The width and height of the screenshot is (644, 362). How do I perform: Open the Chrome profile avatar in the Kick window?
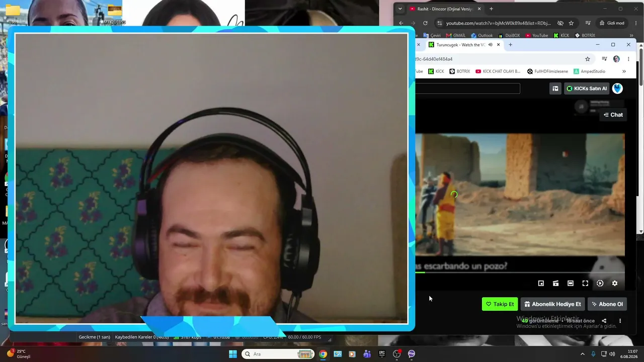[x=616, y=59]
